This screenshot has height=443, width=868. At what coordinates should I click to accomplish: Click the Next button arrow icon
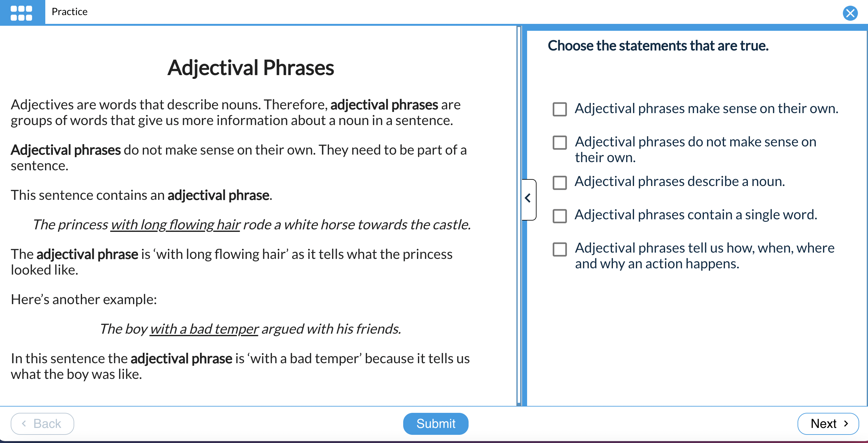846,424
